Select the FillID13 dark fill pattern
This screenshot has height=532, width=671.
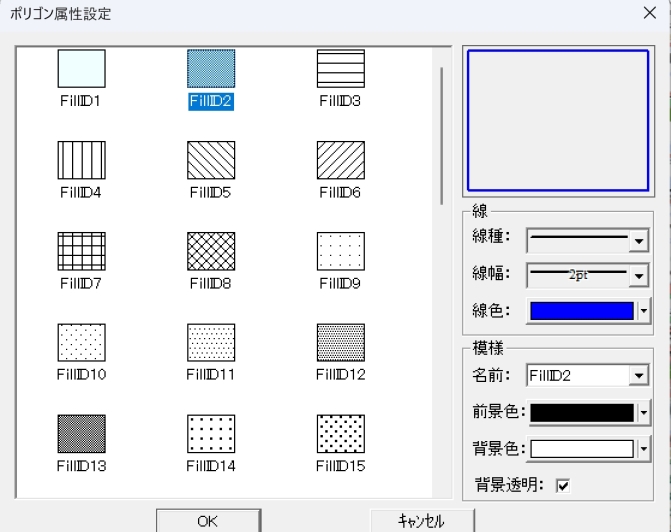pos(81,433)
